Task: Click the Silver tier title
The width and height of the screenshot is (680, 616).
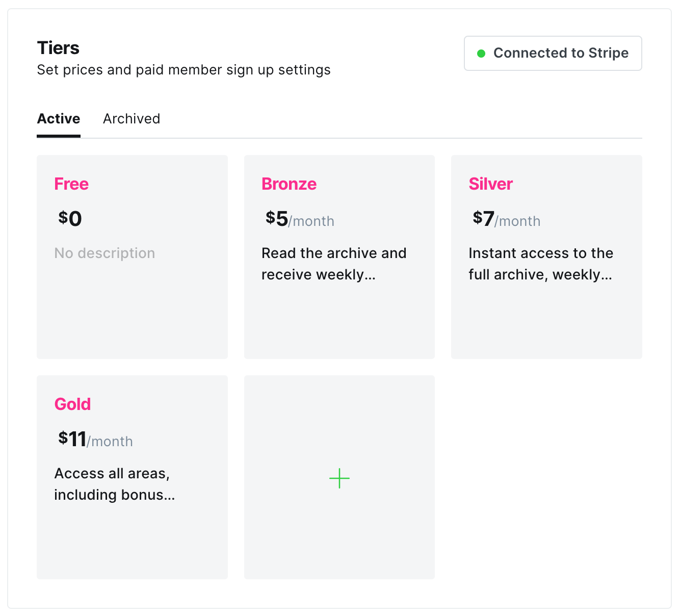Action: (x=490, y=184)
